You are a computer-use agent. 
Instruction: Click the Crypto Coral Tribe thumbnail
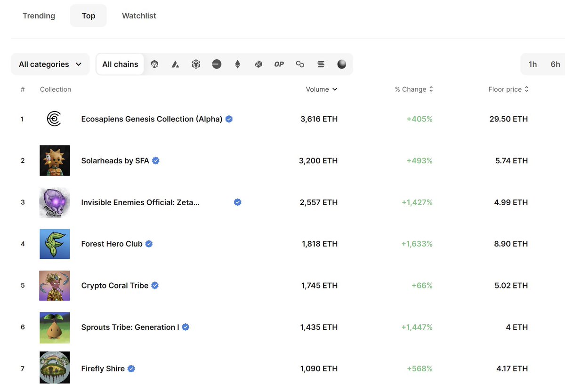click(x=55, y=285)
